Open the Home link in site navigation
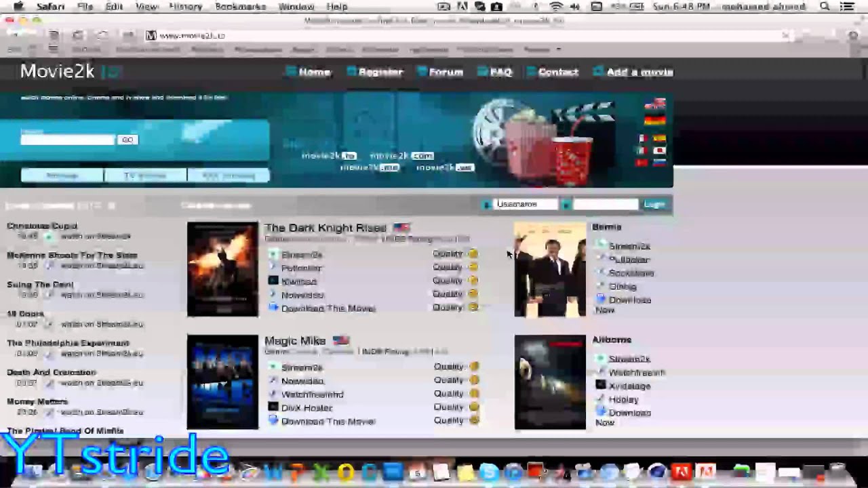 [x=315, y=72]
